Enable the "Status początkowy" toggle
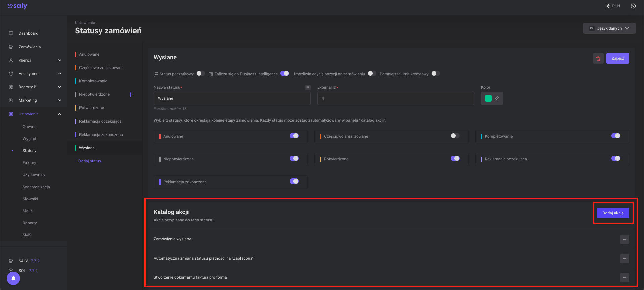 200,74
